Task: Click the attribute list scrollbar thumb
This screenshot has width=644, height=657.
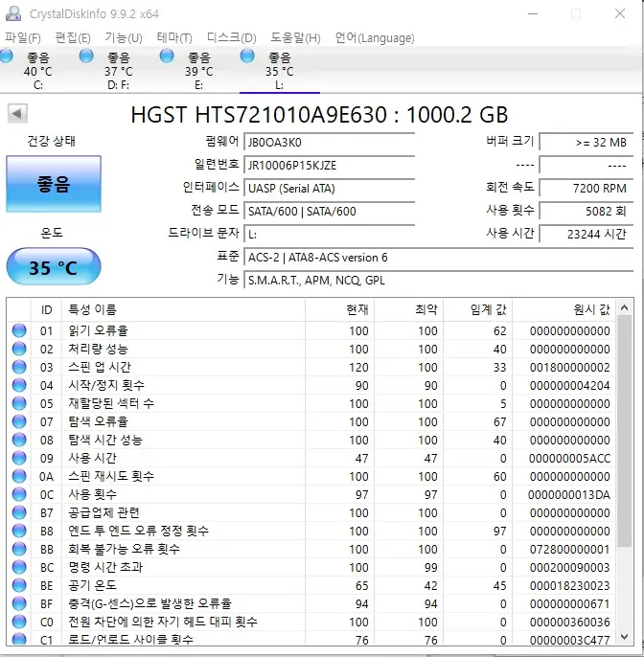Action: [624, 432]
